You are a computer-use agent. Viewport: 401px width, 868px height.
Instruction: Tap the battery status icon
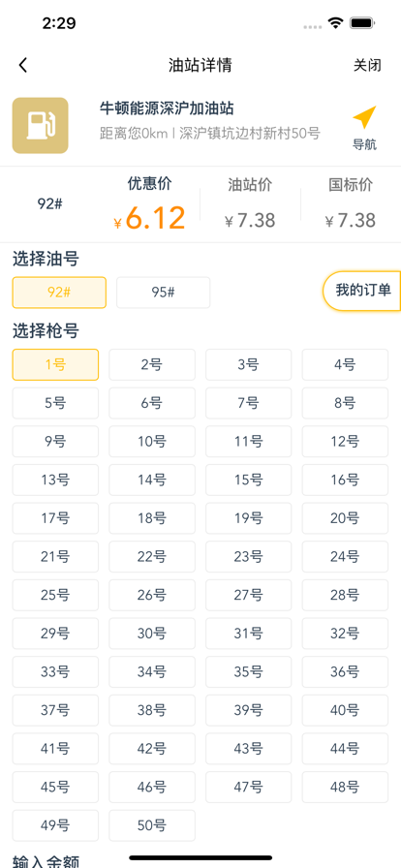click(363, 23)
